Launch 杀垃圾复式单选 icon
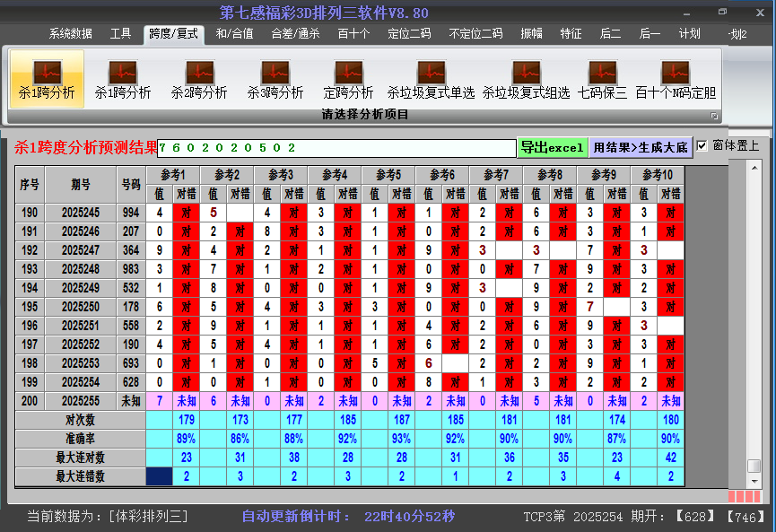The image size is (776, 532). pos(431,79)
